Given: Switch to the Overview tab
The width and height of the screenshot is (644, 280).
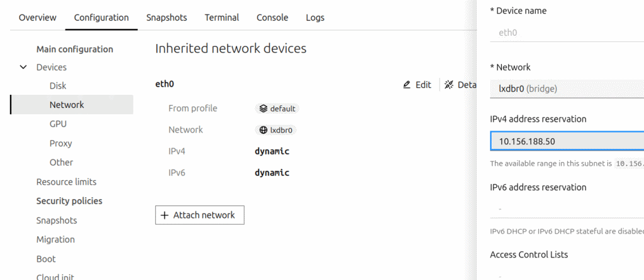Looking at the screenshot, I should coord(37,18).
